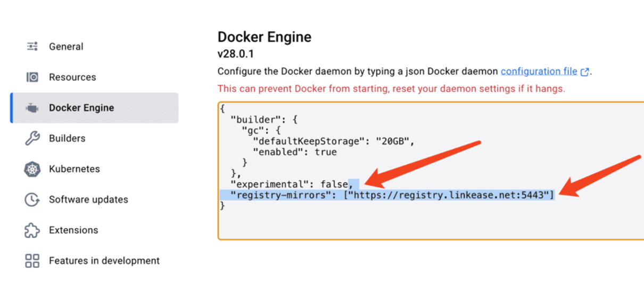The height and width of the screenshot is (302, 644).
Task: Click the "builder": { line
Action: pyautogui.click(x=263, y=120)
